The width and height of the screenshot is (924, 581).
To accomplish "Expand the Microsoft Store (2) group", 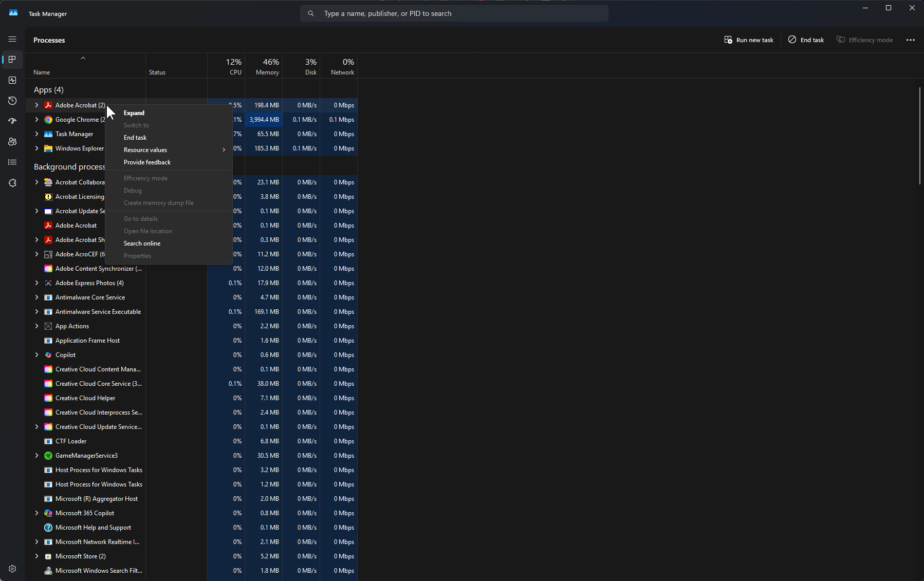I will pos(36,556).
